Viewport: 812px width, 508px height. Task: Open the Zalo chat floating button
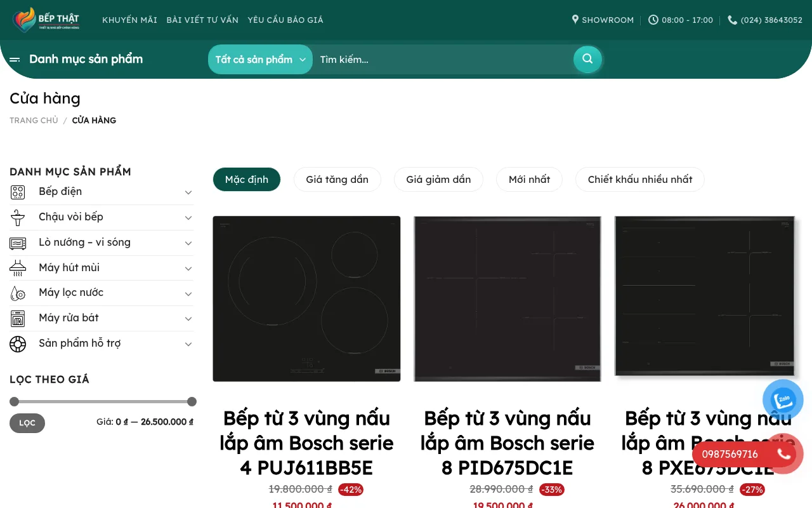click(783, 400)
